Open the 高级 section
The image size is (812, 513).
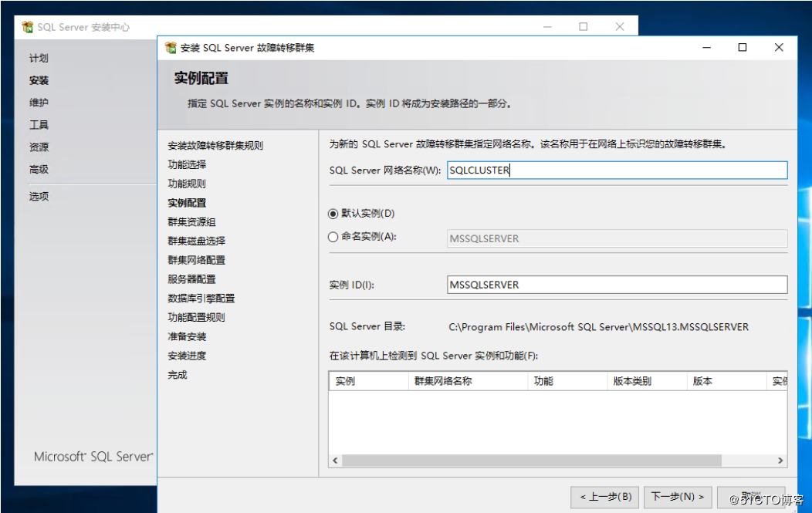[38, 169]
